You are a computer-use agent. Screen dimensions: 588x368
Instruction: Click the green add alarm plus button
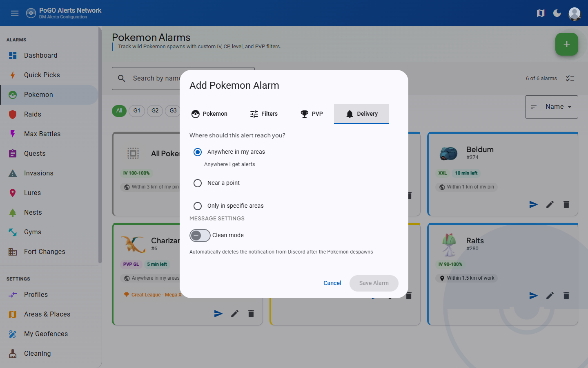567,44
